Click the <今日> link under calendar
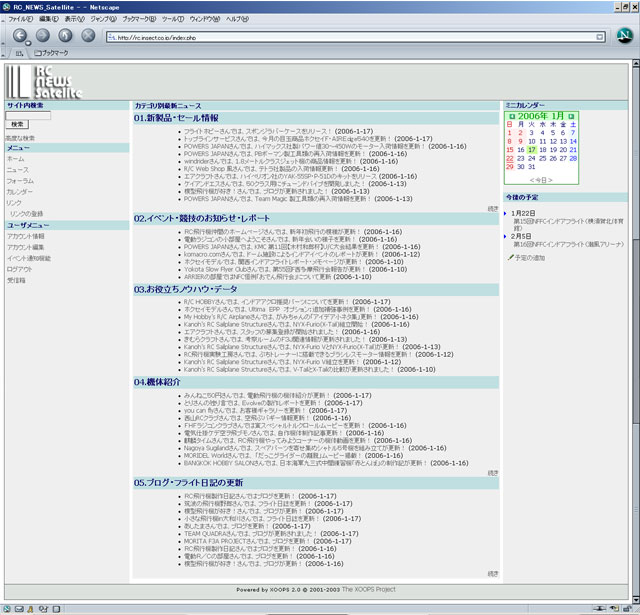Image resolution: width=640 pixels, height=615 pixels. click(541, 179)
